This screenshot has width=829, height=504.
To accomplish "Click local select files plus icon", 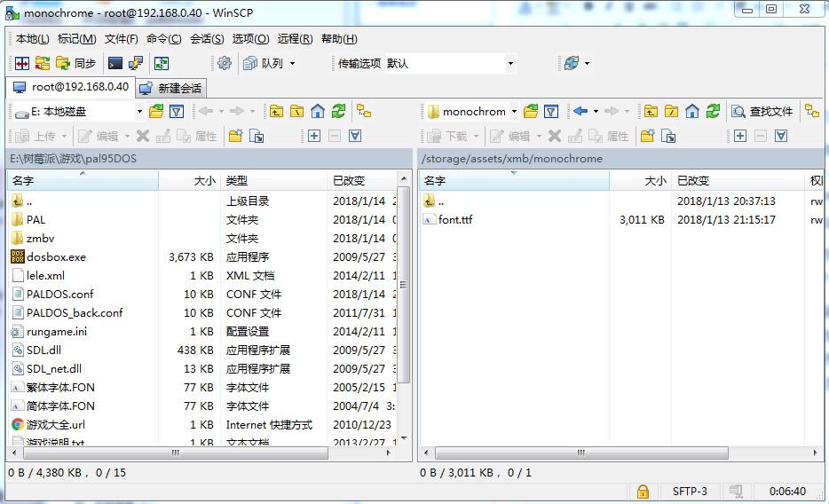I will click(x=314, y=137).
